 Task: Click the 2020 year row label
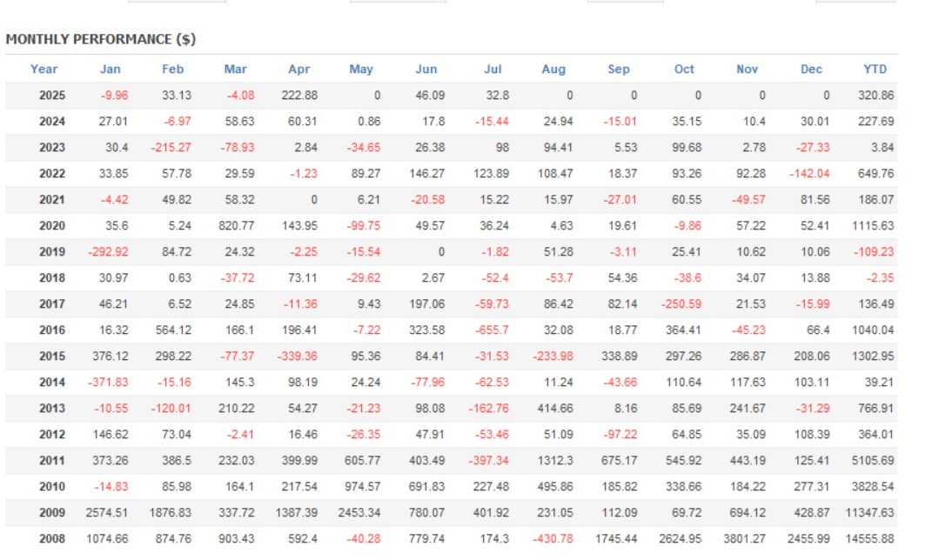[52, 226]
